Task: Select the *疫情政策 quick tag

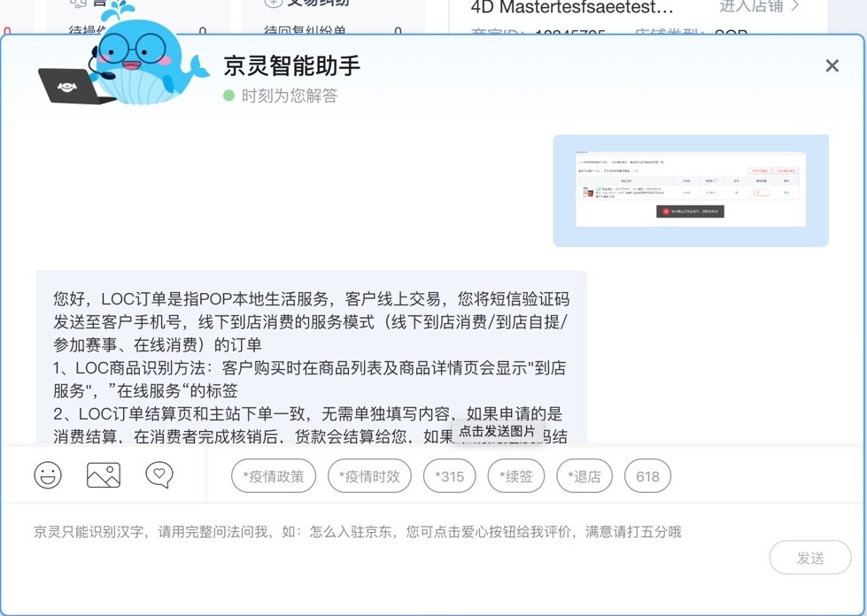Action: tap(274, 475)
